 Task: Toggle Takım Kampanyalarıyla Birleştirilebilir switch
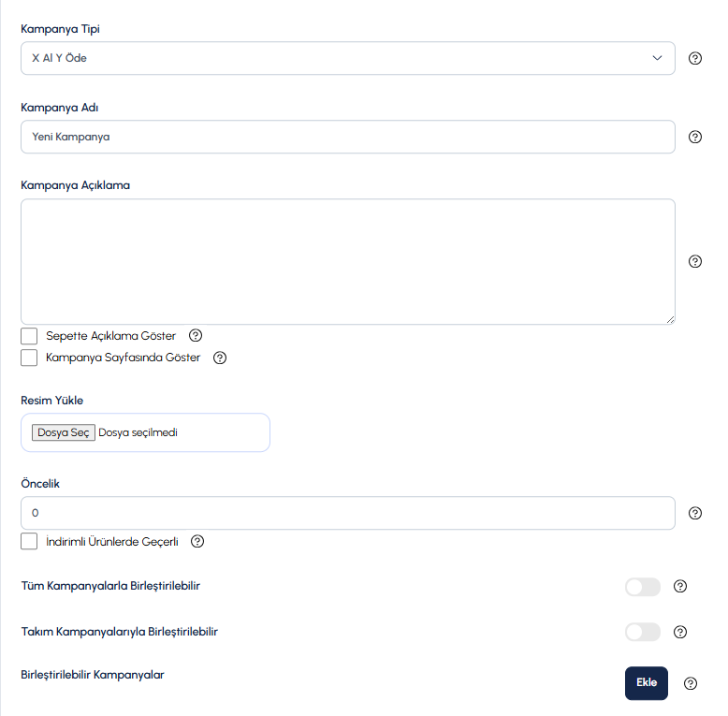click(643, 632)
